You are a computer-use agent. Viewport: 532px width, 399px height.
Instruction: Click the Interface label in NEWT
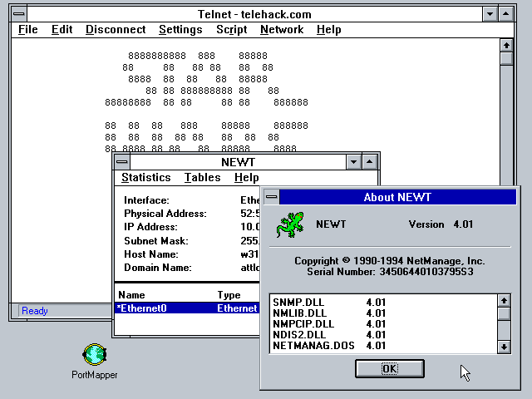click(146, 200)
